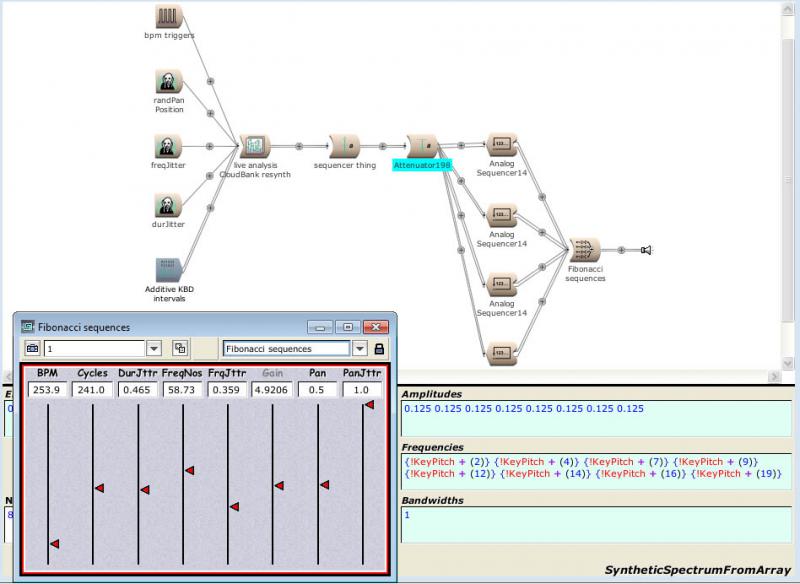Click the preset field showing 1
Image resolution: width=800 pixels, height=584 pixels.
[x=94, y=349]
